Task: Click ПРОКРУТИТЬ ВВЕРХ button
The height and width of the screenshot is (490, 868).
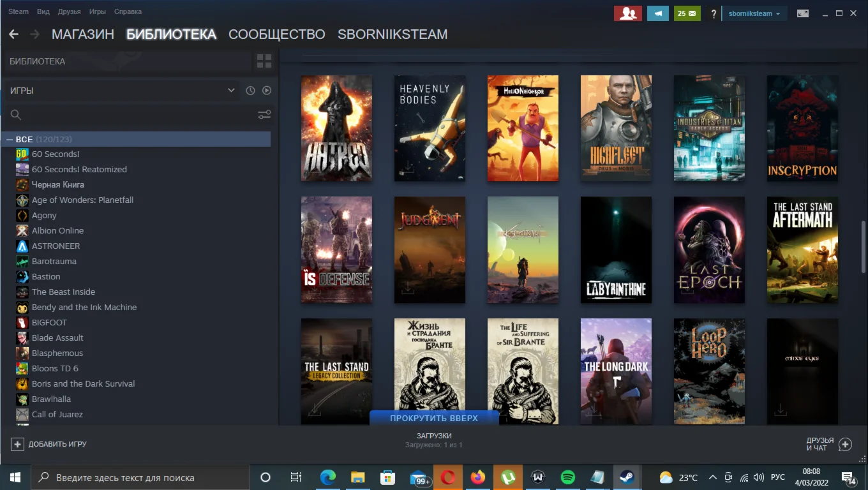Action: (434, 418)
